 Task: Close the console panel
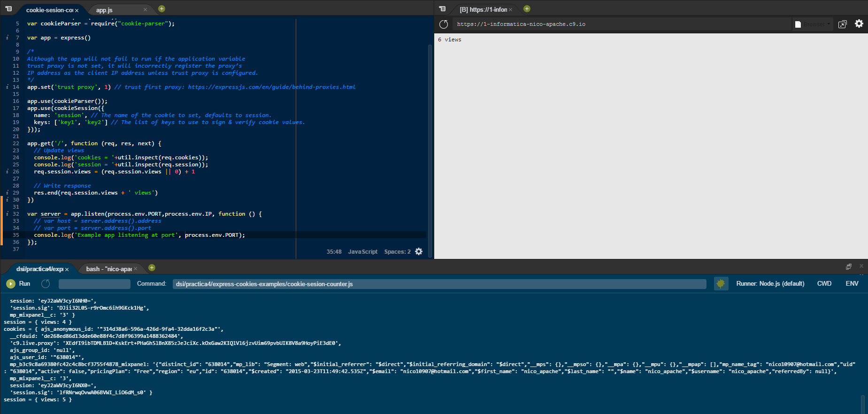point(861,266)
